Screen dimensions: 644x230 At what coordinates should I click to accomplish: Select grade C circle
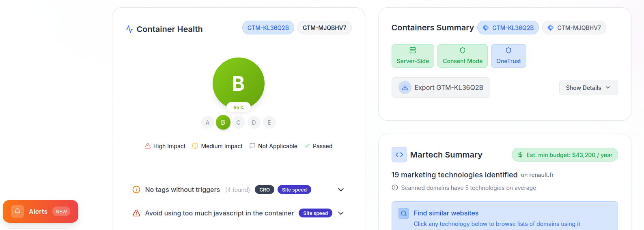tap(239, 122)
